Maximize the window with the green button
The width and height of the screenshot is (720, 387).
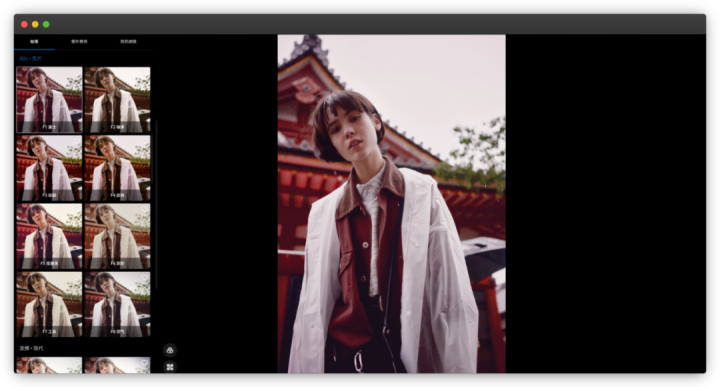[46, 24]
